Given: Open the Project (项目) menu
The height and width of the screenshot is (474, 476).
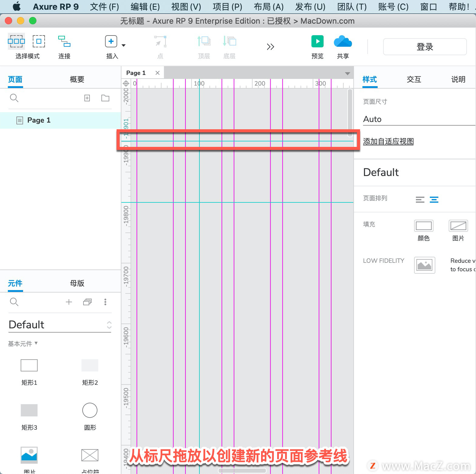Looking at the screenshot, I should [x=227, y=7].
